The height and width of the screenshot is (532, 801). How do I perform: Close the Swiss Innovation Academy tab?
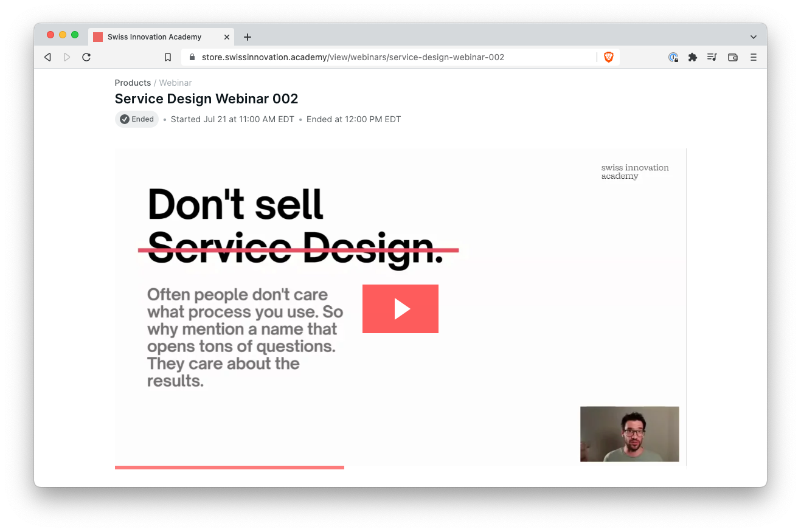tap(227, 37)
